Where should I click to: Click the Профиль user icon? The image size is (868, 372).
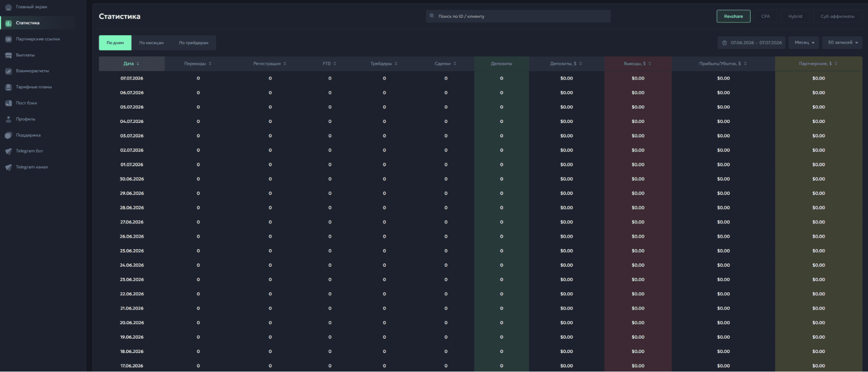[8, 119]
